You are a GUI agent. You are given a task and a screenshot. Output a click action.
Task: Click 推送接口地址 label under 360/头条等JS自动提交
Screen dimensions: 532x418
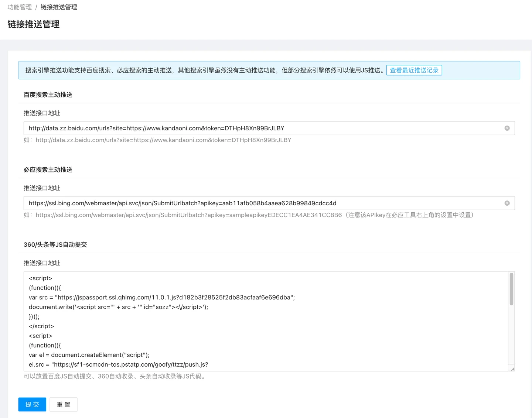tap(42, 263)
